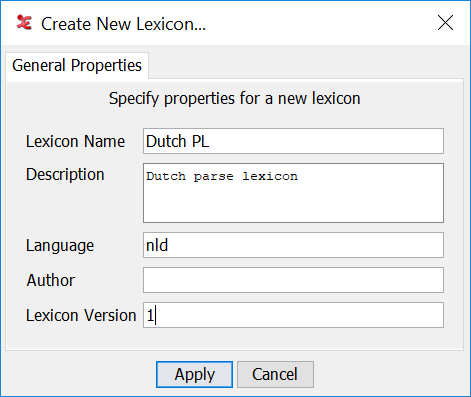Focus the Language field containing nld
Screen dimensions: 471x397
pyautogui.click(x=293, y=245)
